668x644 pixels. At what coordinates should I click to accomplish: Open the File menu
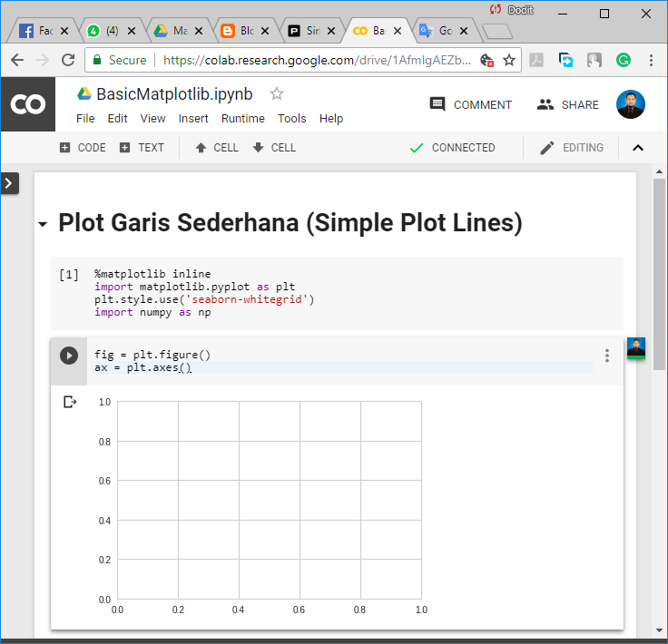pos(85,118)
